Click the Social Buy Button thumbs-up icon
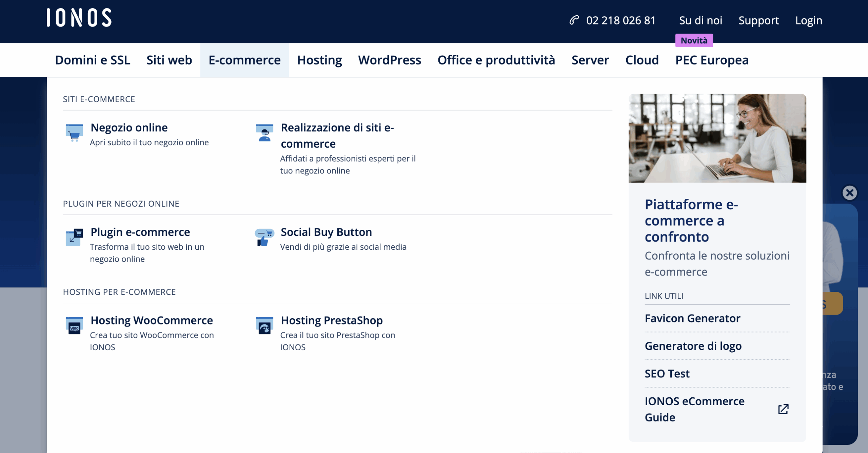The width and height of the screenshot is (868, 453). [264, 237]
